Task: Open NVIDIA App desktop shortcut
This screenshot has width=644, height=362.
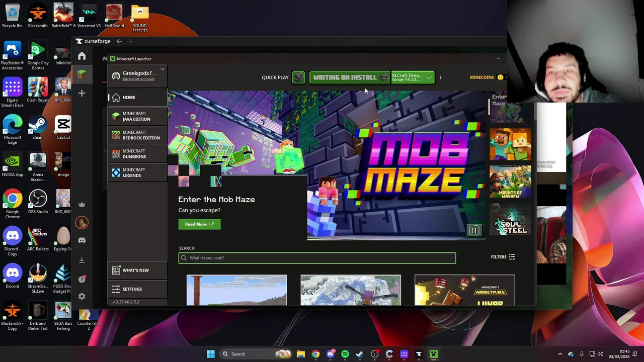Action: click(13, 164)
